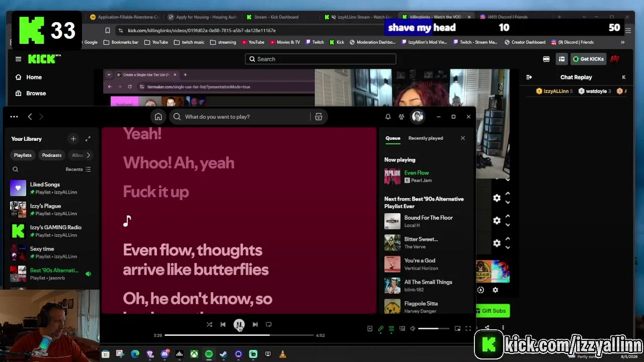This screenshot has width=644, height=362.
Task: Play Bitter Sweet Symphony from queue
Action: pyautogui.click(x=427, y=243)
